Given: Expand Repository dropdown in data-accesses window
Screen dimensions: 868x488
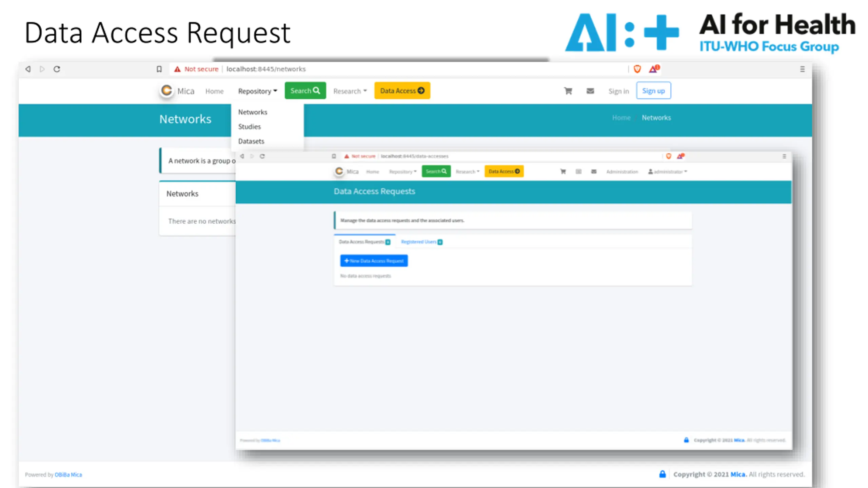Looking at the screenshot, I should click(x=403, y=172).
